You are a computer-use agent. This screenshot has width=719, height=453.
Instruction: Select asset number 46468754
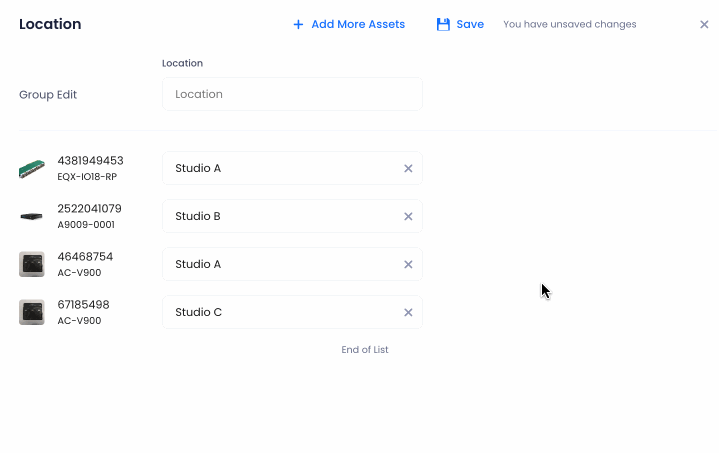[85, 257]
